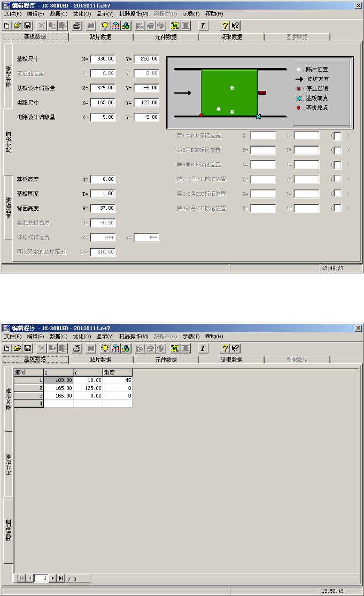Click Open folder icon in lower window toolbar
The height and width of the screenshot is (596, 364).
click(x=17, y=348)
